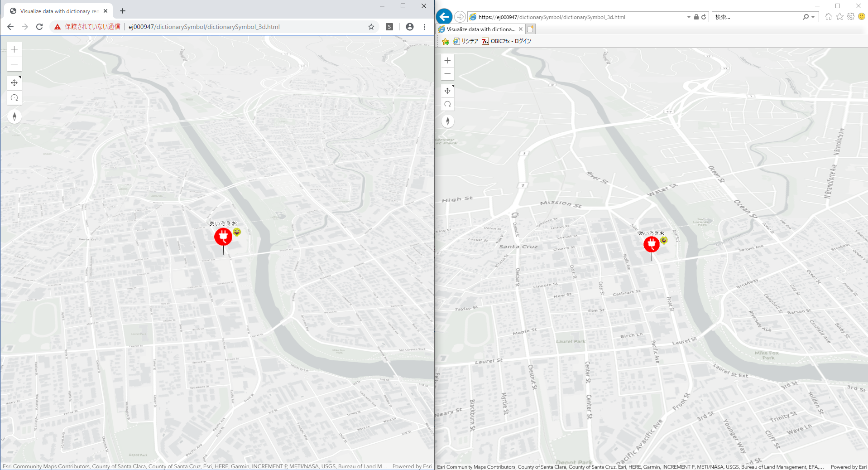Click 'Mission St' label in IE map
The height and width of the screenshot is (470, 868).
click(561, 204)
